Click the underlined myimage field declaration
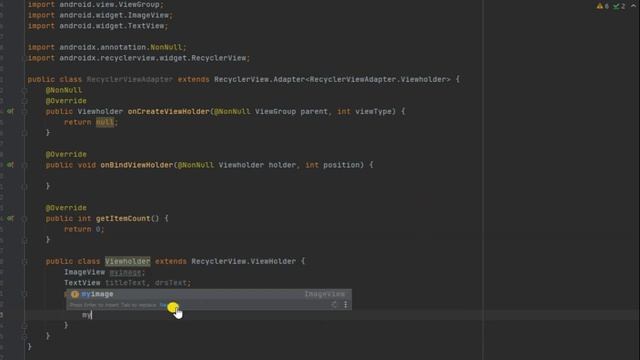 click(125, 272)
